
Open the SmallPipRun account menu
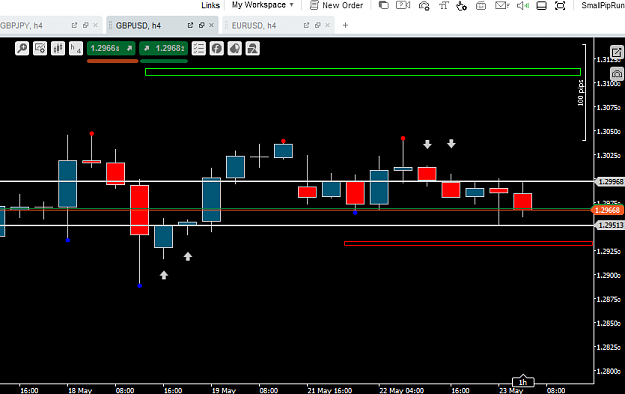603,5
